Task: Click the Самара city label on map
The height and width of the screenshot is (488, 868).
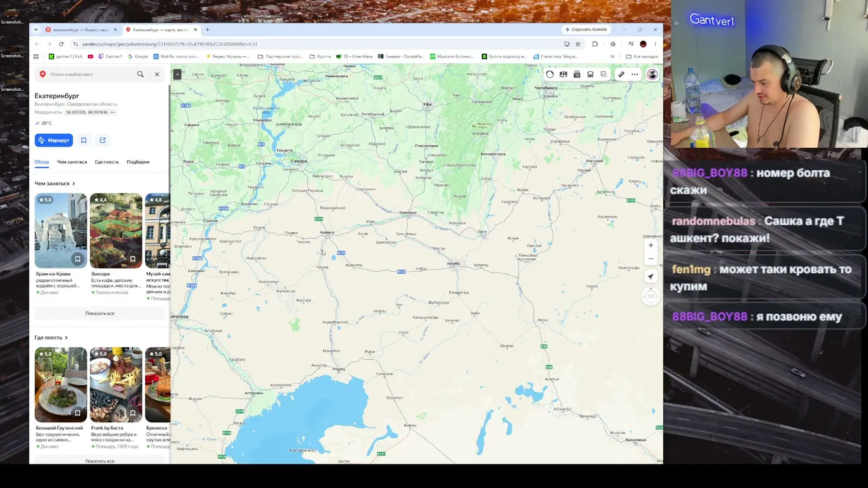Action: [298, 161]
